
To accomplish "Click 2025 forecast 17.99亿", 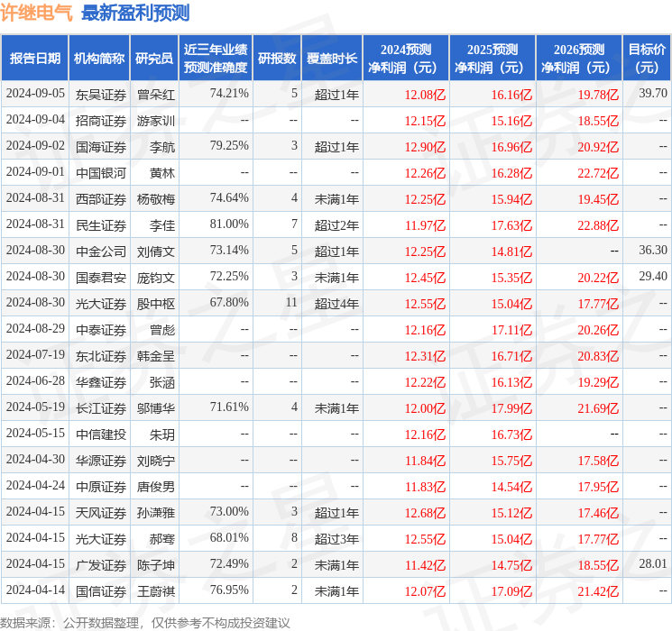I will click(x=511, y=408).
